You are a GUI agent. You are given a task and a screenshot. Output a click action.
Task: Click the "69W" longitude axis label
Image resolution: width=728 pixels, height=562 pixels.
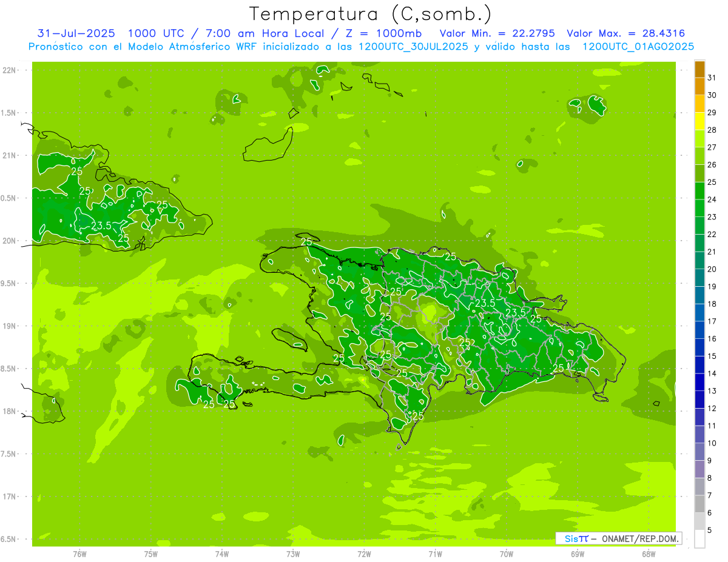tap(578, 554)
